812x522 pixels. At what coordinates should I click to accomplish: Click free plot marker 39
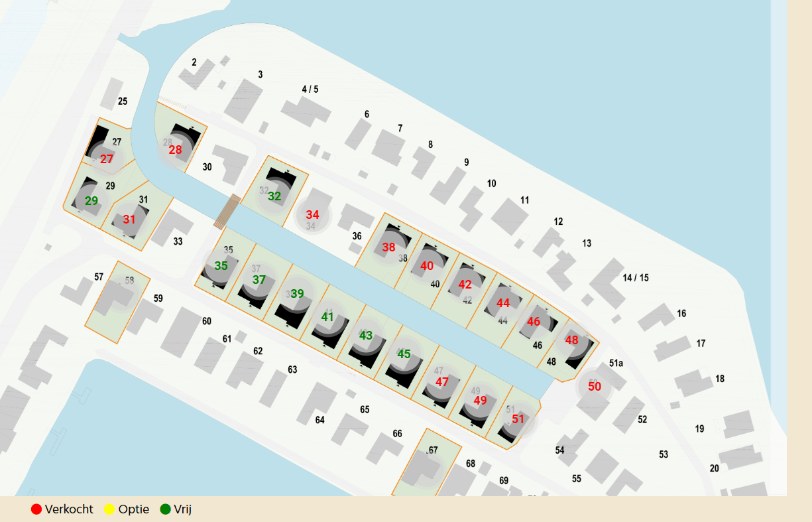297,294
